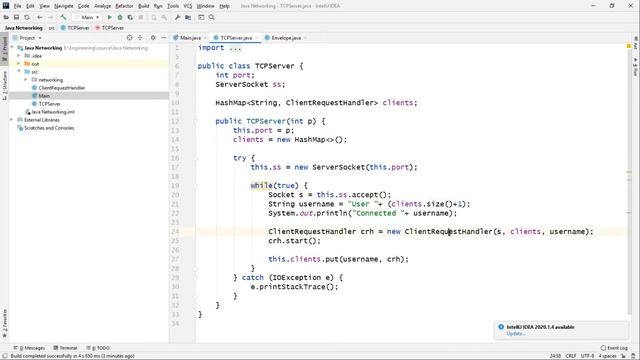
Task: Expand the .idea folder
Action: click(18, 56)
